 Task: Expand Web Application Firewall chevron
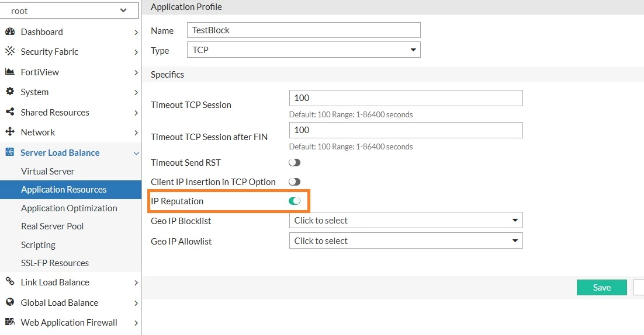pos(136,323)
